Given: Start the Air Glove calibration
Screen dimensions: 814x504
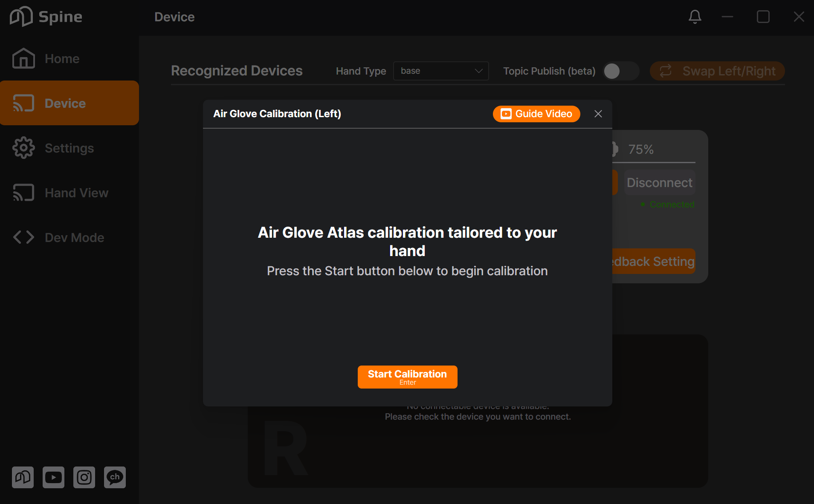Looking at the screenshot, I should (407, 377).
